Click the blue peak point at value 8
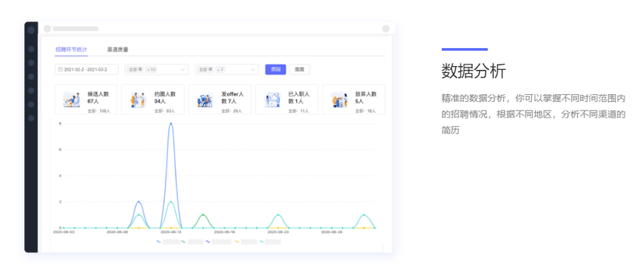This screenshot has height=280, width=644. [x=170, y=123]
